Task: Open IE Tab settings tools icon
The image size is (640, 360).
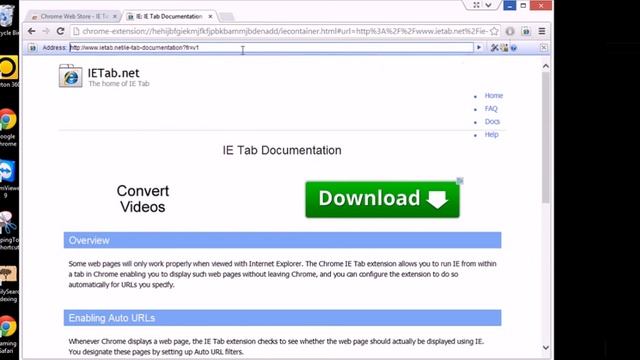Action: pos(494,48)
